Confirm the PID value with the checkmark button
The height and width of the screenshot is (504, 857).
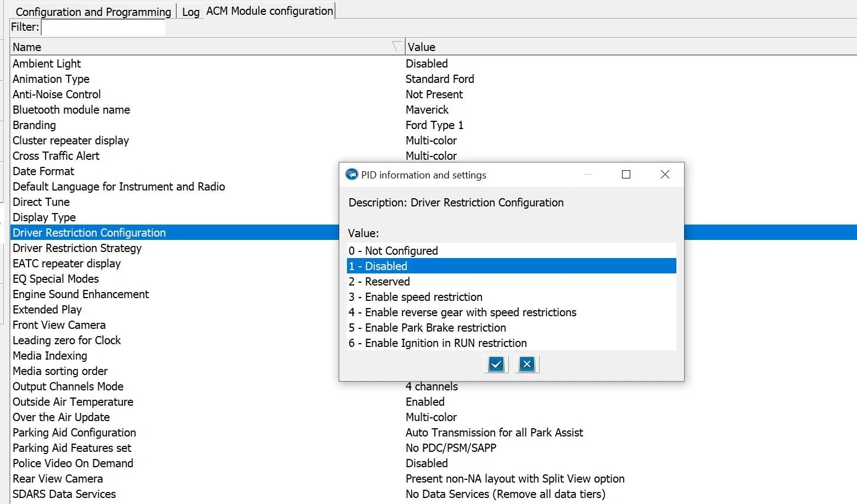pos(496,364)
